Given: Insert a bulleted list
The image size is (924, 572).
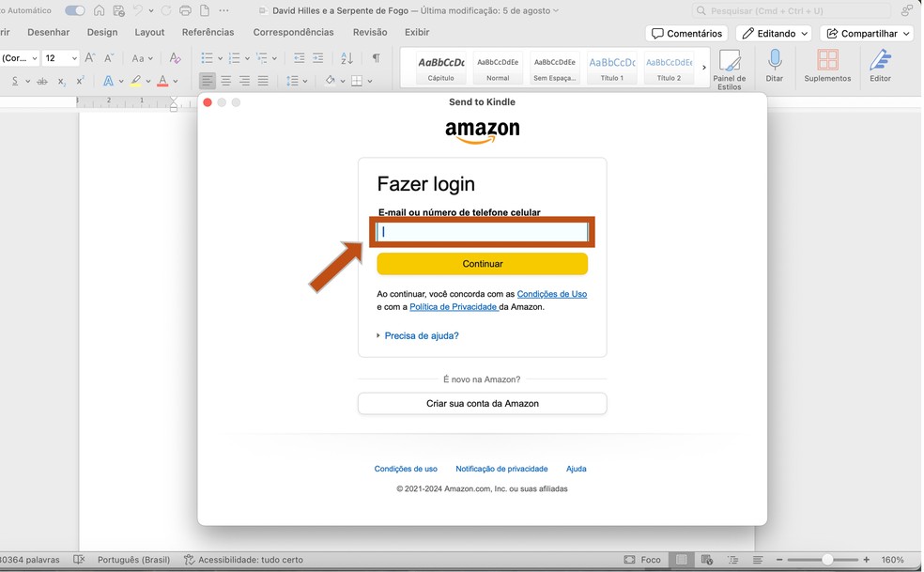Looking at the screenshot, I should pos(207,58).
